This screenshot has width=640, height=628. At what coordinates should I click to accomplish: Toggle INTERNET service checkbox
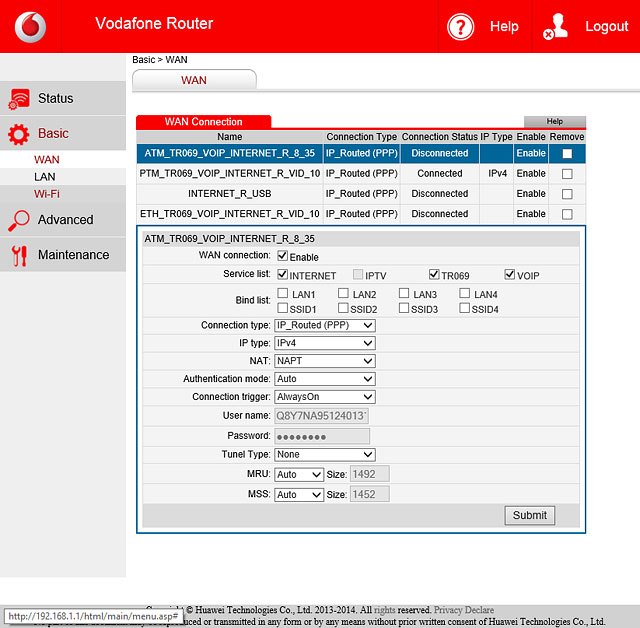[x=282, y=274]
